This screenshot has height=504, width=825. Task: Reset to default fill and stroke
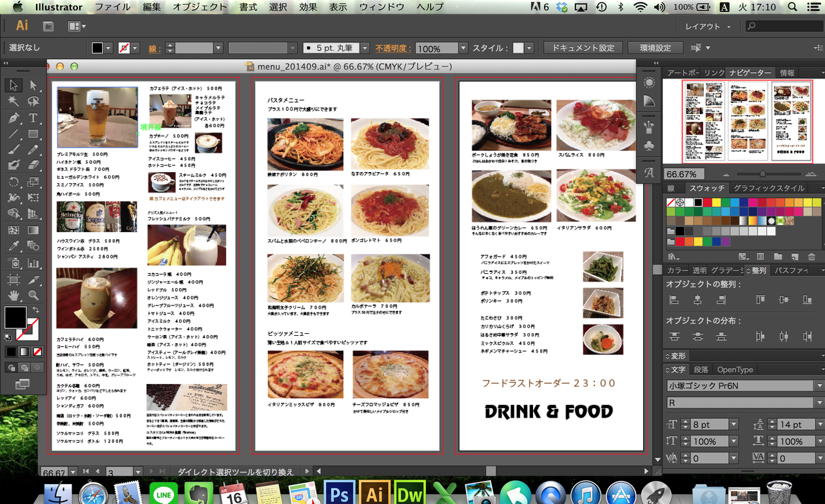(x=8, y=336)
